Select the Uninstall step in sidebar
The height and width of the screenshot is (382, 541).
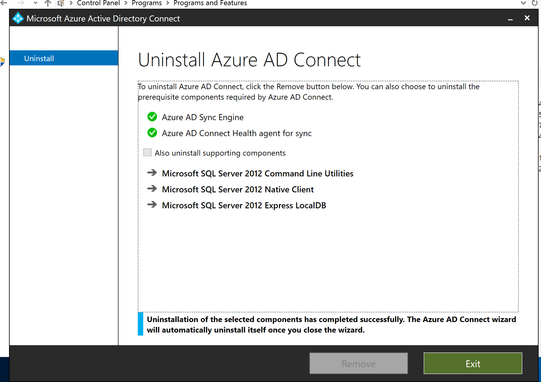[64, 58]
